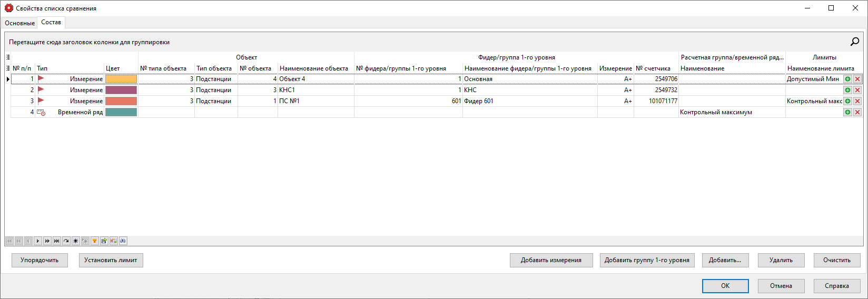Go to next record in navigator
Screen dimensions: 868x299
(38, 241)
